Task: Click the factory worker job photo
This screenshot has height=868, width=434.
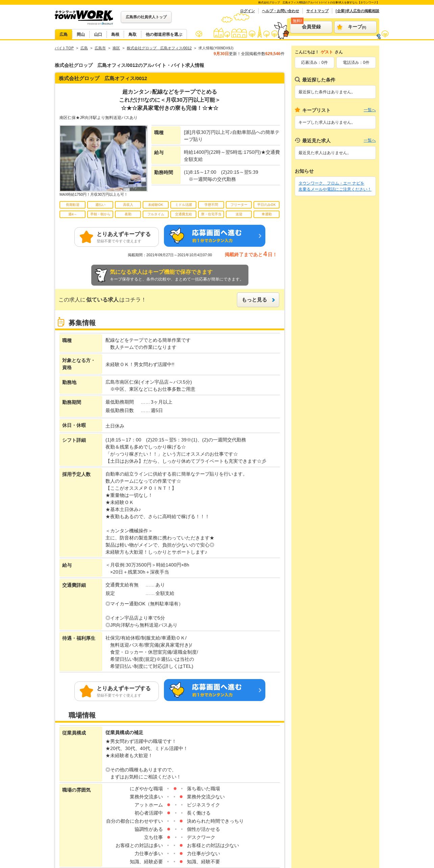Action: click(103, 158)
